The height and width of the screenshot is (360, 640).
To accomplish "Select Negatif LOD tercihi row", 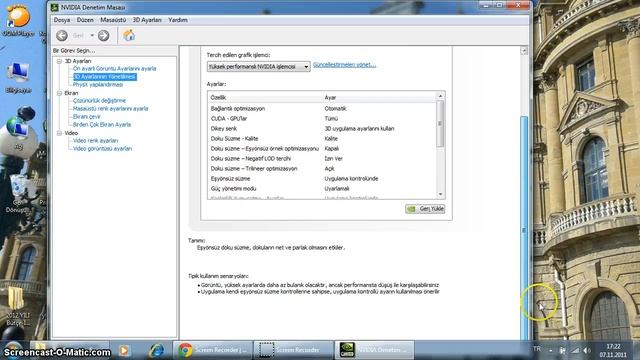I will pos(322,158).
